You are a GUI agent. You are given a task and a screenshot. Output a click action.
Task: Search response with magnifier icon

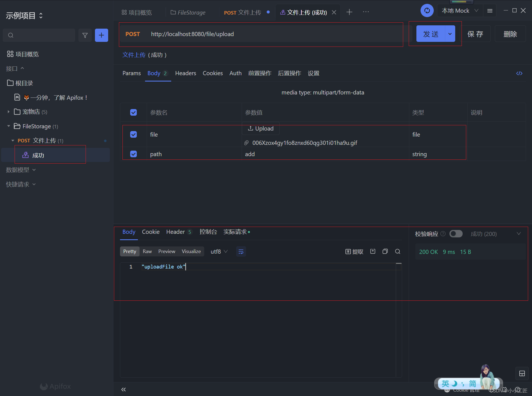coord(397,251)
